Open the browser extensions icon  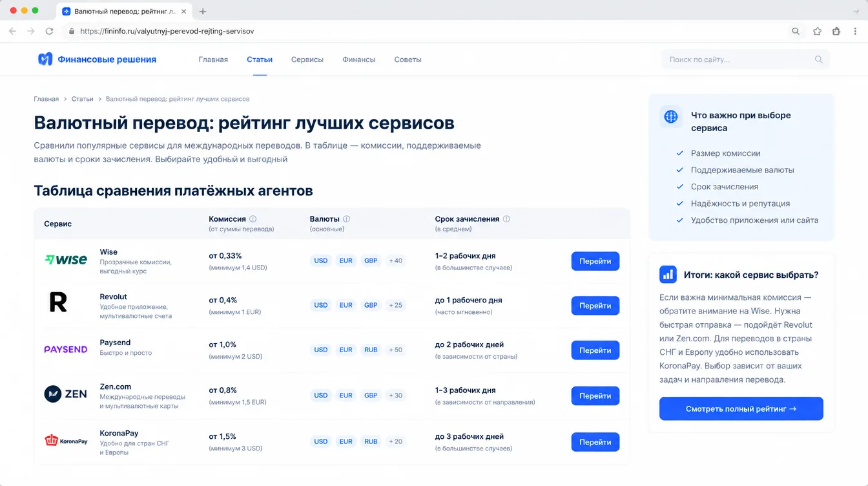[836, 31]
